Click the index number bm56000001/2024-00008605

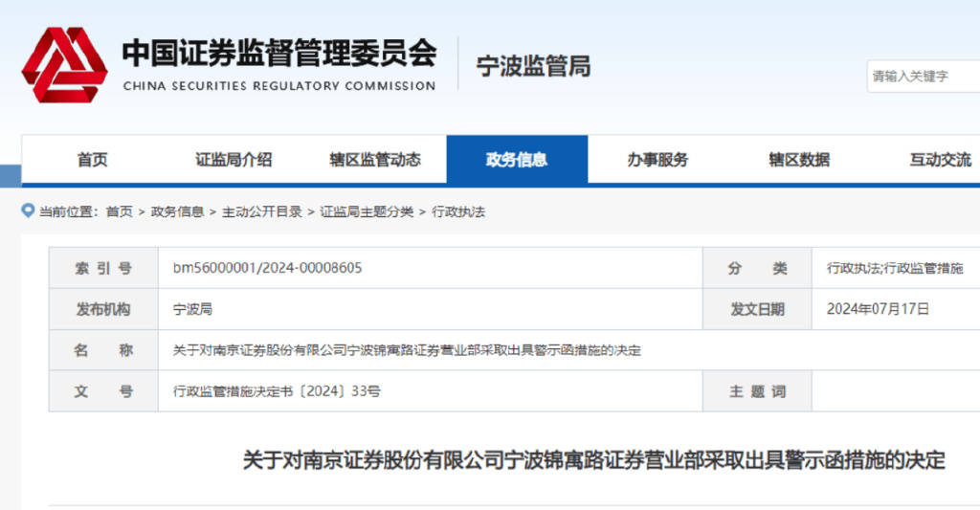[x=267, y=268]
